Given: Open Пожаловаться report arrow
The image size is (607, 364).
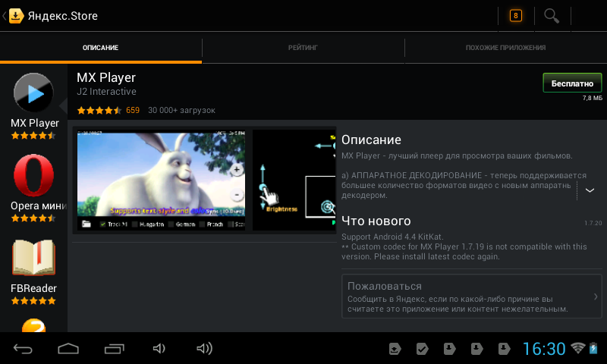Looking at the screenshot, I should tap(595, 297).
